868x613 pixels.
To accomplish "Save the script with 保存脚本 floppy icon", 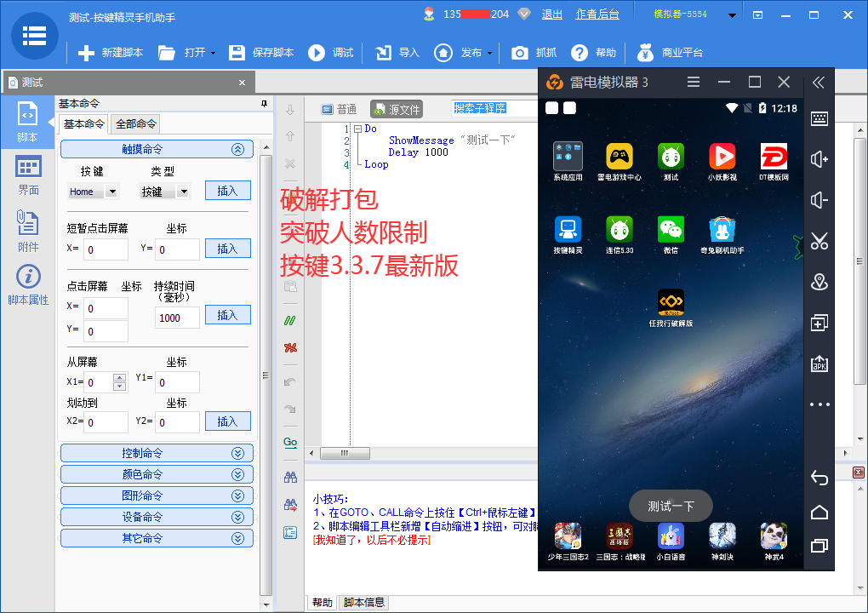I will [x=237, y=53].
